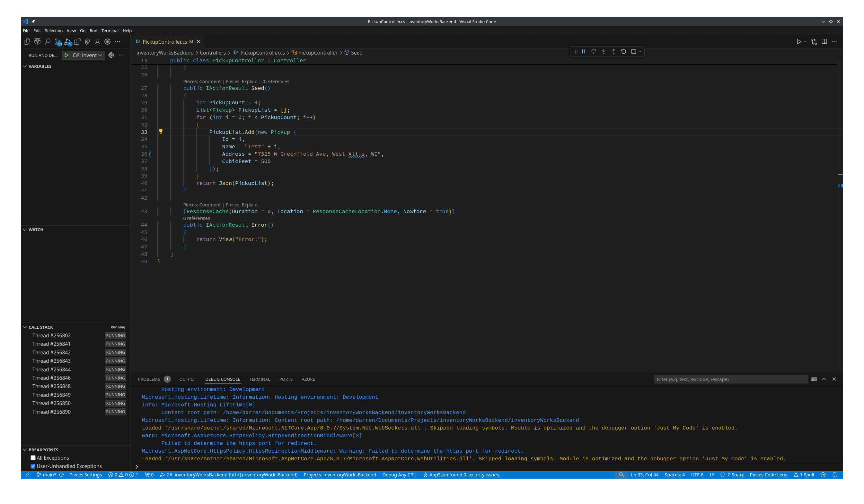Open launch.json via the gear next to RUN AND DEBUG

tap(111, 55)
